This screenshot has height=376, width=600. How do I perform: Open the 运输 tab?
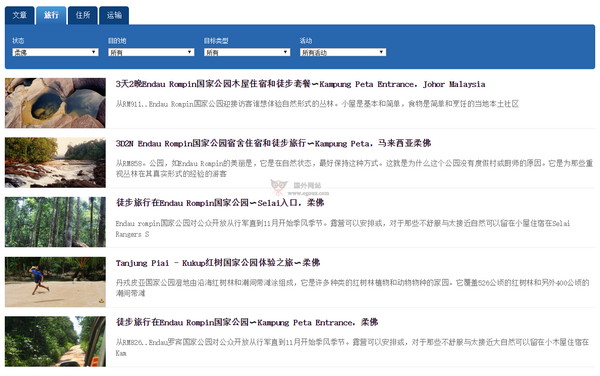[x=114, y=15]
